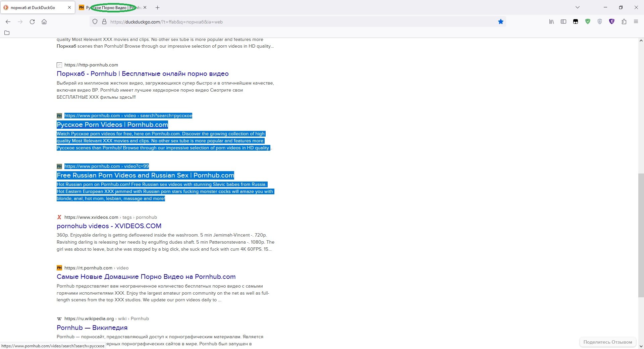
Task: Navigate back with the arrow
Action: coord(8,21)
